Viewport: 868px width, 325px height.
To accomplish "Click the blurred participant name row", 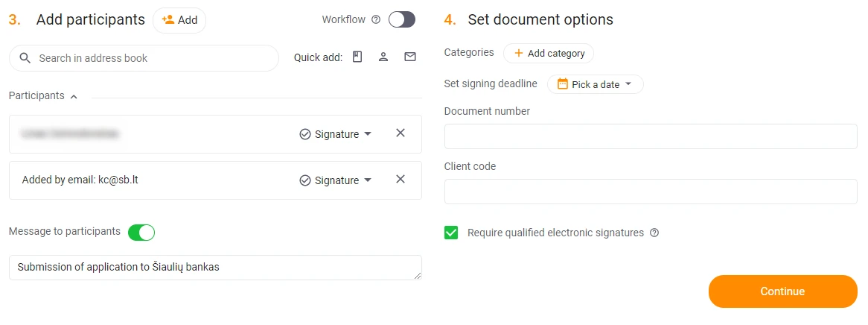I will (215, 134).
